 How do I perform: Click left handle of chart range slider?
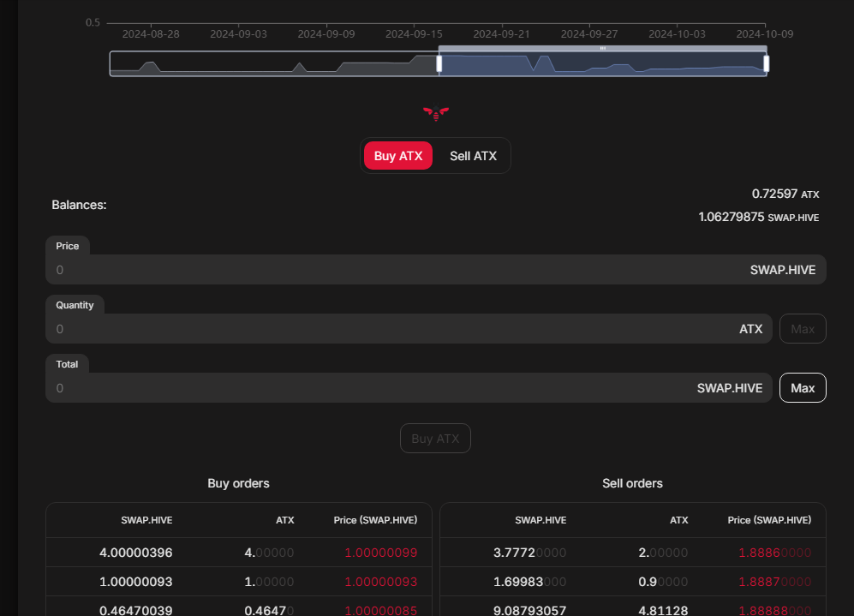[x=439, y=63]
